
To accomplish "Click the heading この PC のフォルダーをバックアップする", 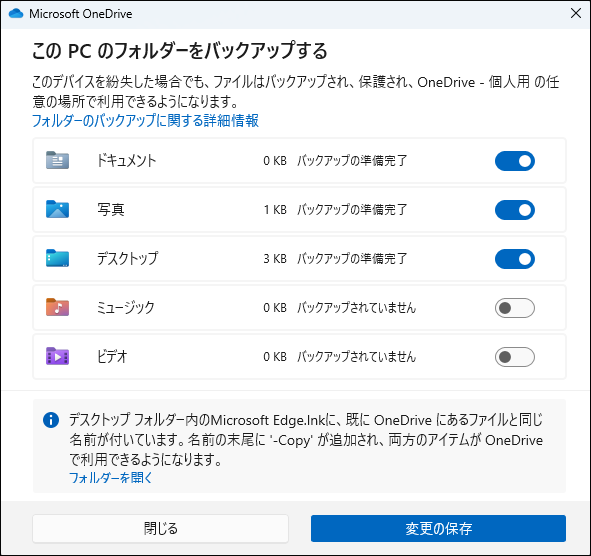I will 180,51.
